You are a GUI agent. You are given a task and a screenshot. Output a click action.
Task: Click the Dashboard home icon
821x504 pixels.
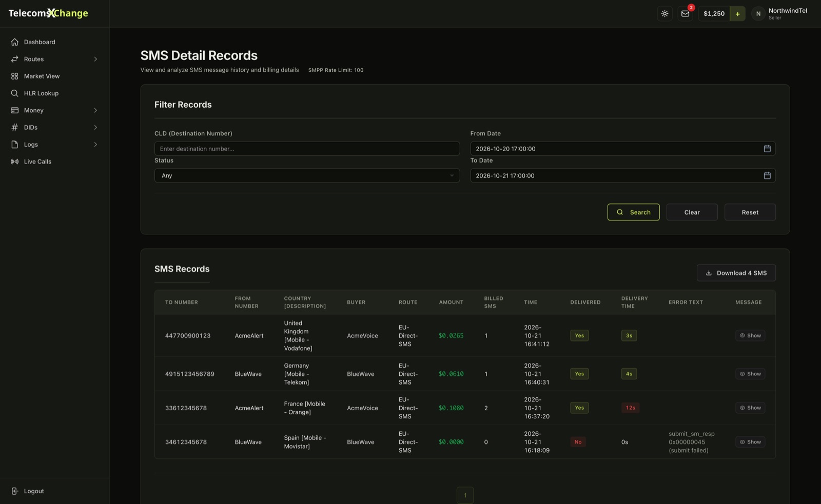pos(14,42)
